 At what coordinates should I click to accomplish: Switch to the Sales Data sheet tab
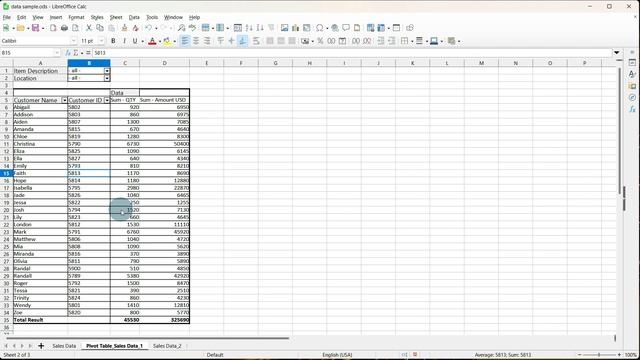pos(64,346)
